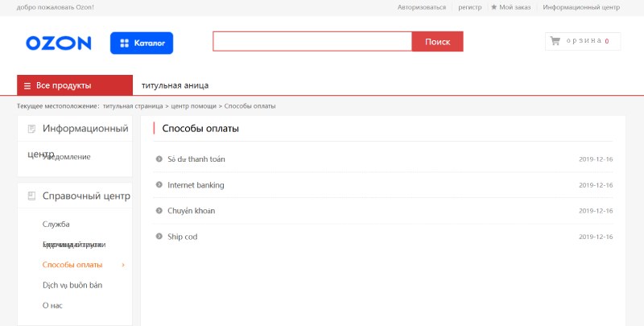Click breadcrumb центр помощи
This screenshot has height=326, width=644.
pos(193,106)
